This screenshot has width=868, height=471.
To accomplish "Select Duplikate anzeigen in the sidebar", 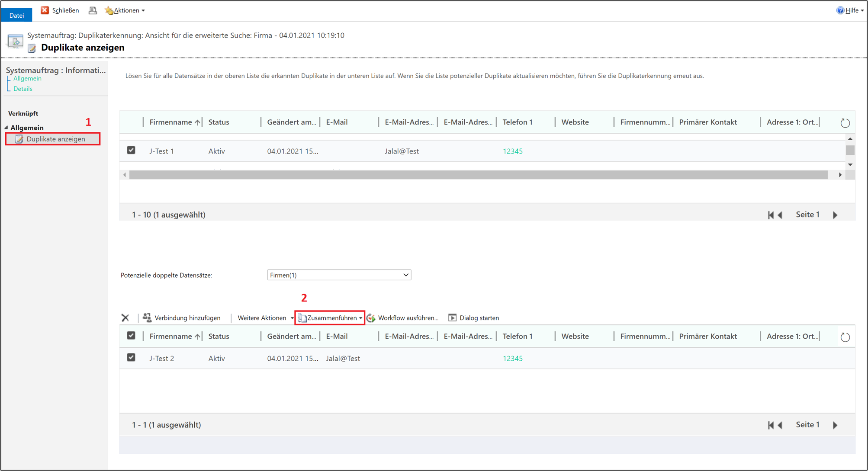I will coord(53,139).
